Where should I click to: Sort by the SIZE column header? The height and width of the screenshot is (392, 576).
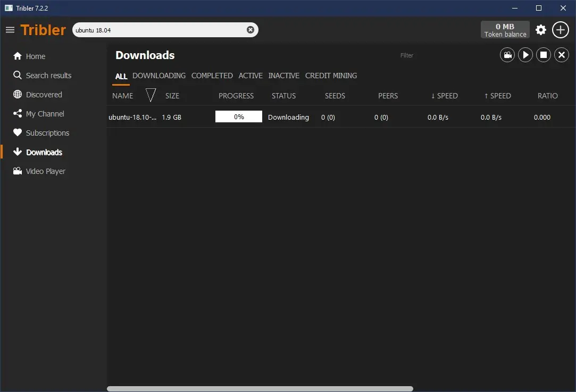pos(172,96)
